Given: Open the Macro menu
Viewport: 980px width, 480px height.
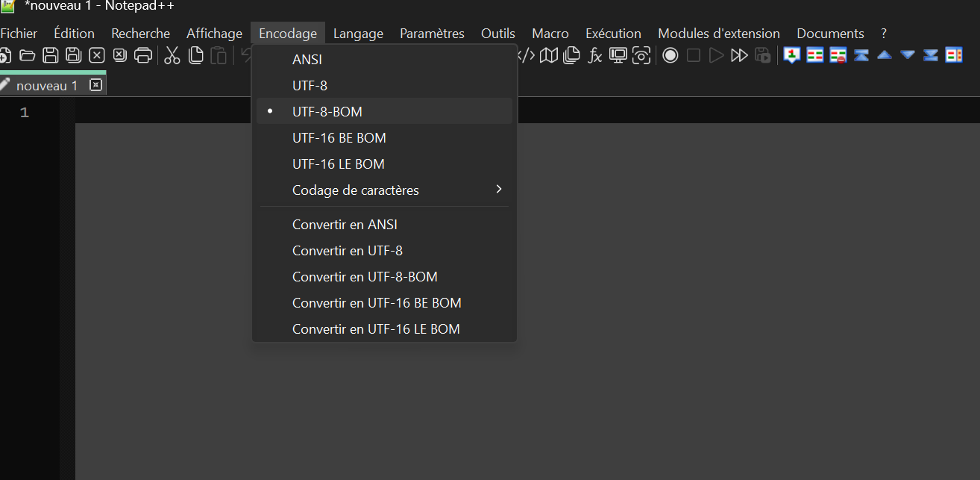Looking at the screenshot, I should pos(550,34).
